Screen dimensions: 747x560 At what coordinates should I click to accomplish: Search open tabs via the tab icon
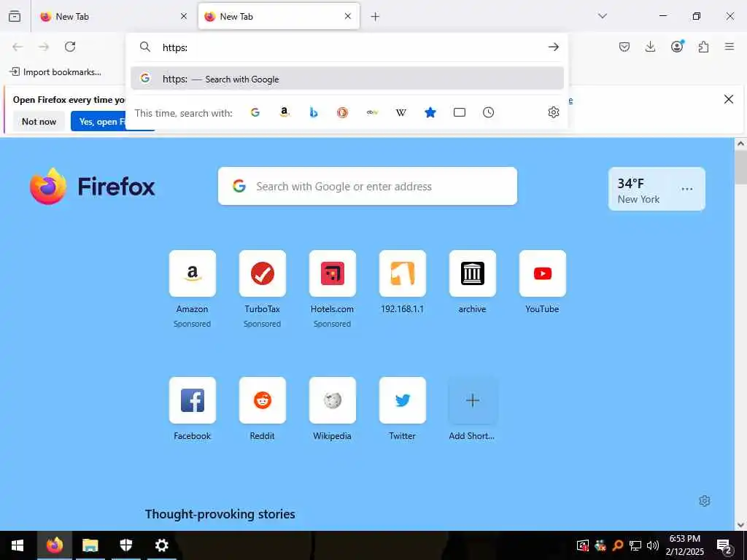coord(460,112)
